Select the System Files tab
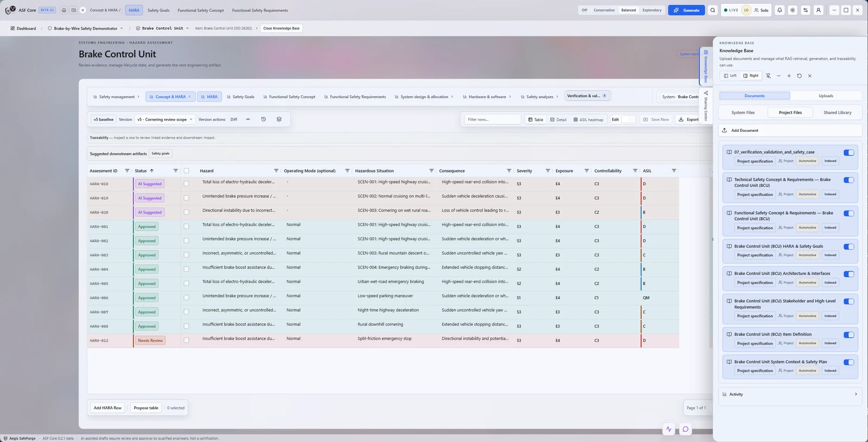Viewport: 868px width, 442px height. (x=743, y=112)
